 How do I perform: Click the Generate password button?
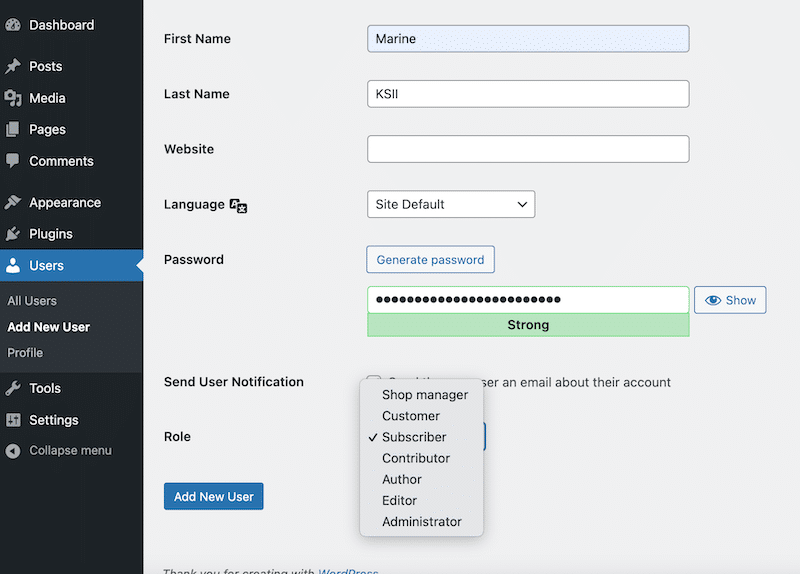(430, 260)
